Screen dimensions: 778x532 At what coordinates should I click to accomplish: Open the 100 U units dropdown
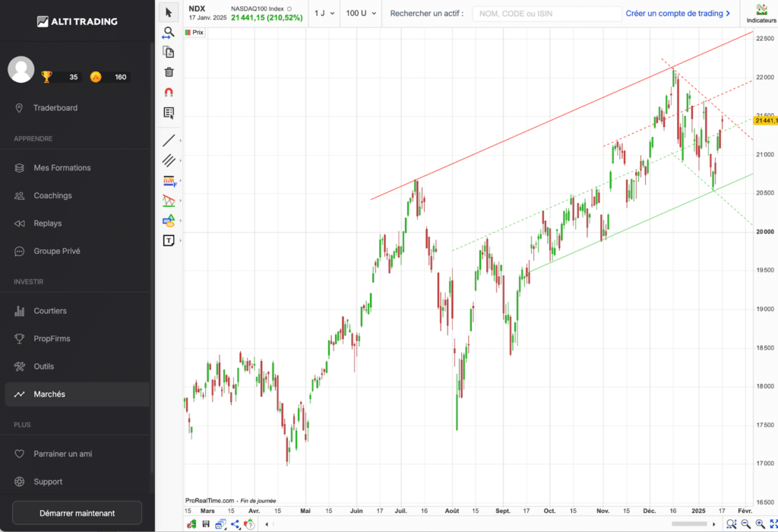pos(361,14)
